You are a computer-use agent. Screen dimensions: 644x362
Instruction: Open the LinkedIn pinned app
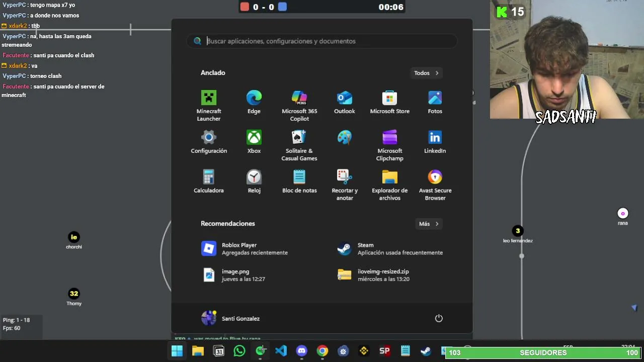[435, 142]
